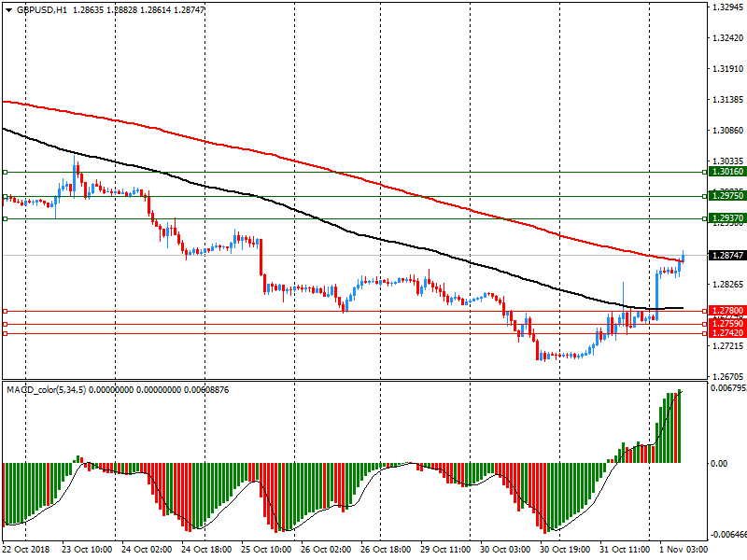The width and height of the screenshot is (747, 560).
Task: Click the 26 Oct 02:00 time label
Action: 326,550
